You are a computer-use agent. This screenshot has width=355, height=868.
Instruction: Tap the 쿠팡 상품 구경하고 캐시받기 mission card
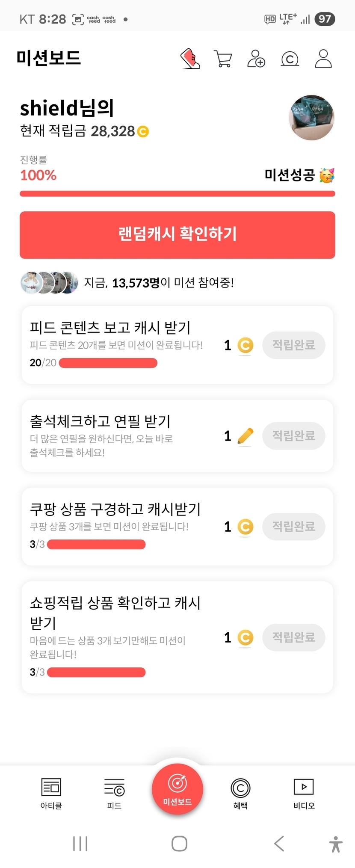tap(120, 526)
